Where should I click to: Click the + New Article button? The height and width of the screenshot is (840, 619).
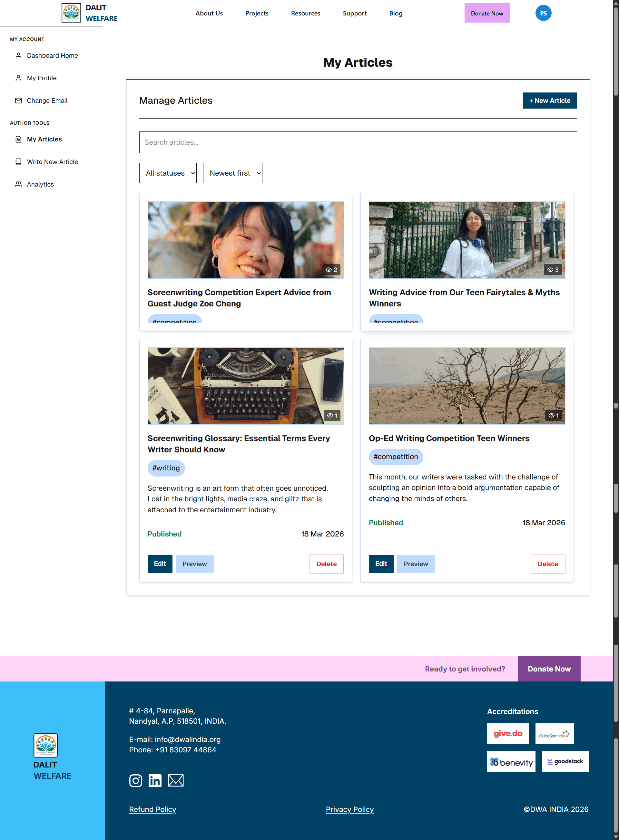tap(550, 100)
